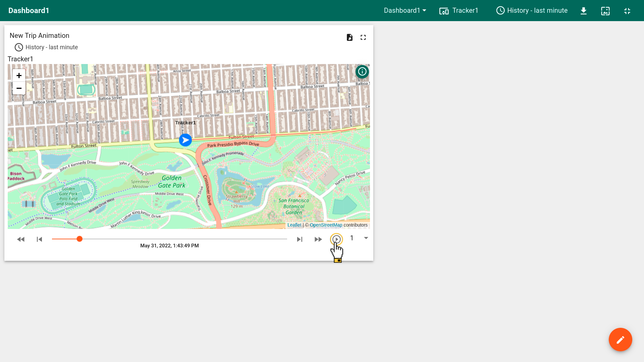Jump to the first position icon
The width and height of the screenshot is (644, 362).
(39, 239)
